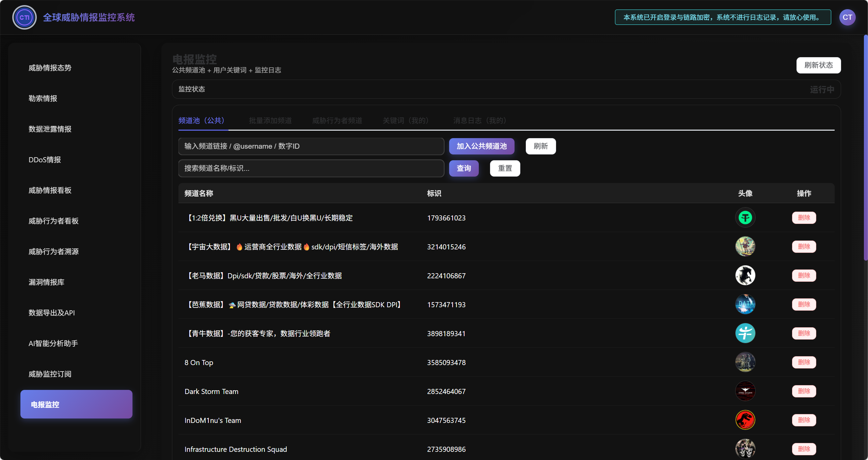
Task: Open the CT user avatar menu
Action: point(847,17)
